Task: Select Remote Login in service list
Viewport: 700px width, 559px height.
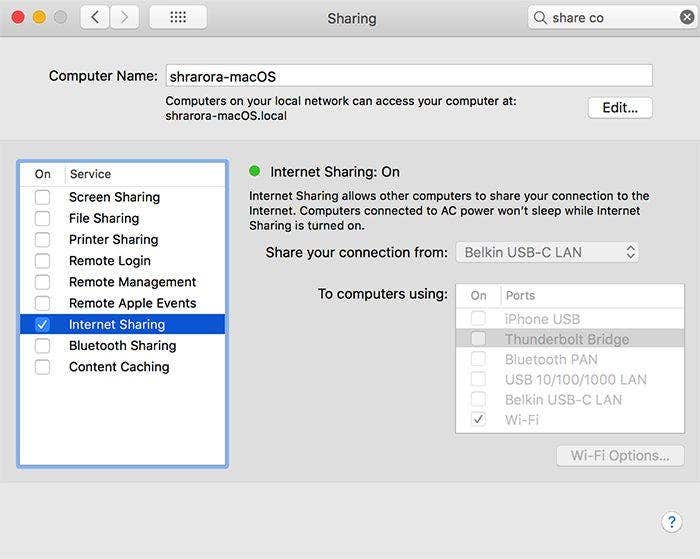Action: pyautogui.click(x=110, y=261)
